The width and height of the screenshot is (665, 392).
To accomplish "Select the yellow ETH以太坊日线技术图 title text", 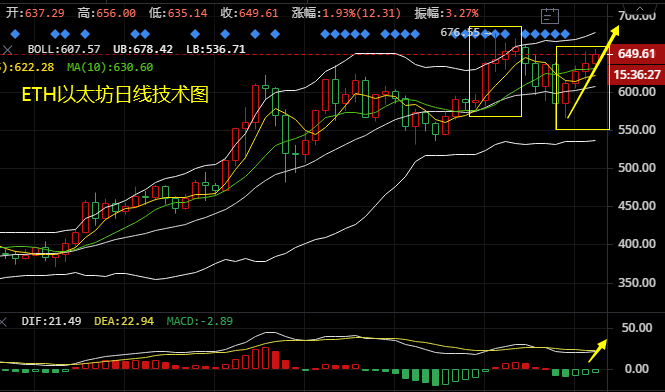I will (x=115, y=95).
